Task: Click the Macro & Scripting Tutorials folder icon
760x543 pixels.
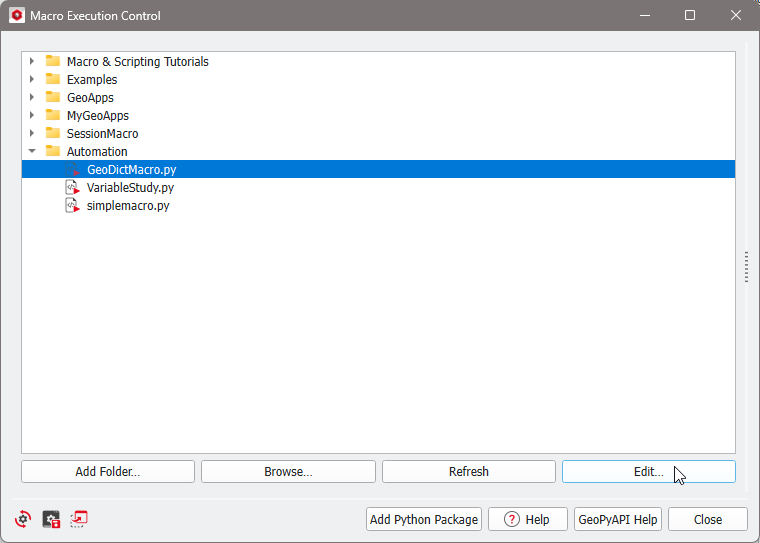Action: coord(53,61)
